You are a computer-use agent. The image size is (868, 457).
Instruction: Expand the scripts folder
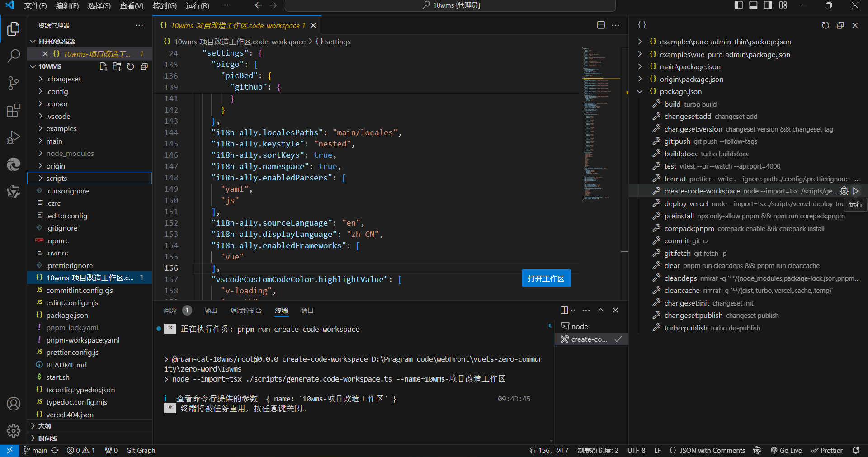coord(90,178)
